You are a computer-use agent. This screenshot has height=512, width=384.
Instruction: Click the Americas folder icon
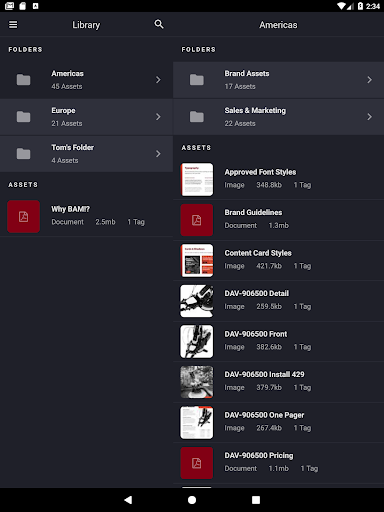[23, 80]
